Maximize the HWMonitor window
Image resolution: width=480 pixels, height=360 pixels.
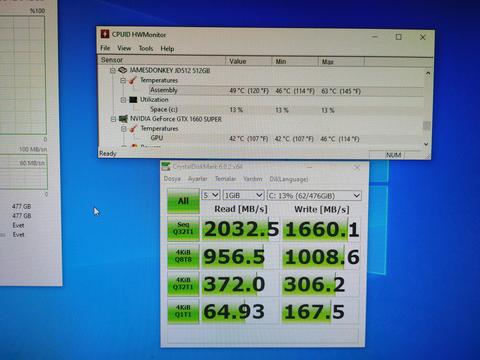[x=398, y=37]
